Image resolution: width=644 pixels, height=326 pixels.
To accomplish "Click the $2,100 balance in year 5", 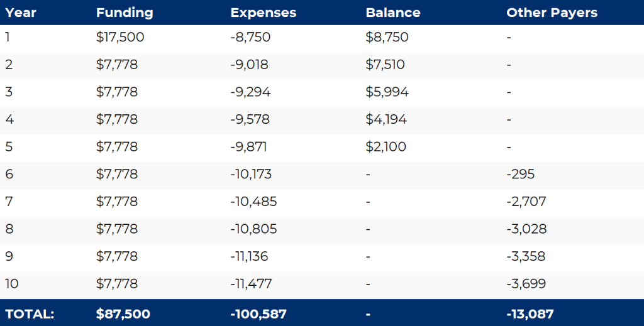I will 386,147.
